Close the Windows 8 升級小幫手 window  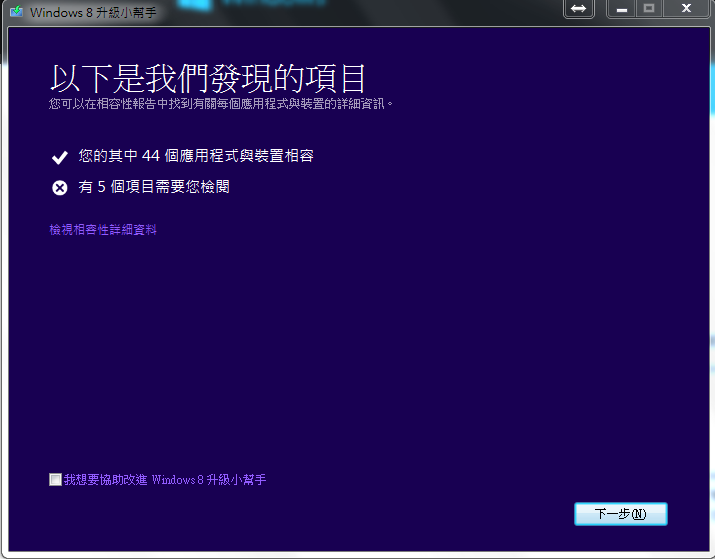pos(686,9)
